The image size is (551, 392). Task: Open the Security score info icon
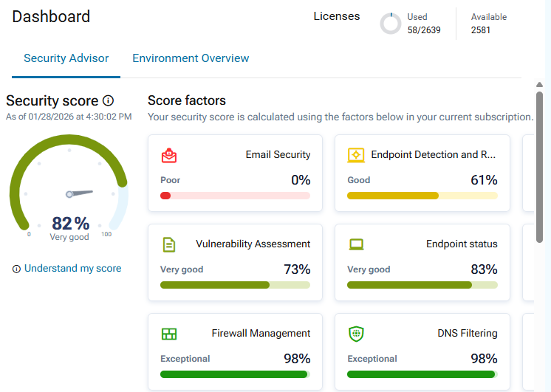pyautogui.click(x=109, y=101)
